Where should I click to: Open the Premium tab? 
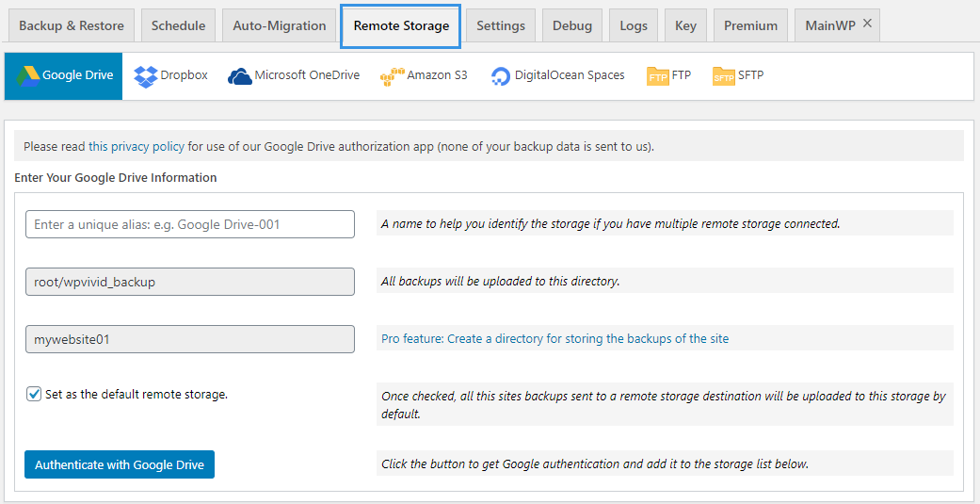pyautogui.click(x=750, y=25)
